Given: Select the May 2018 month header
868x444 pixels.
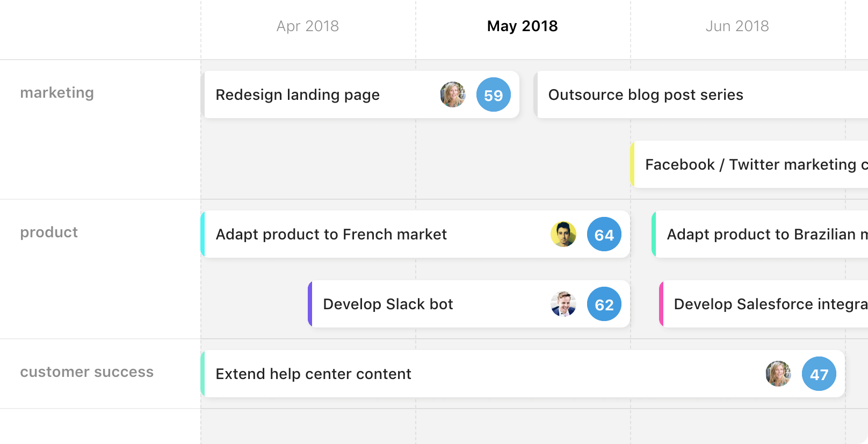Looking at the screenshot, I should click(x=522, y=26).
